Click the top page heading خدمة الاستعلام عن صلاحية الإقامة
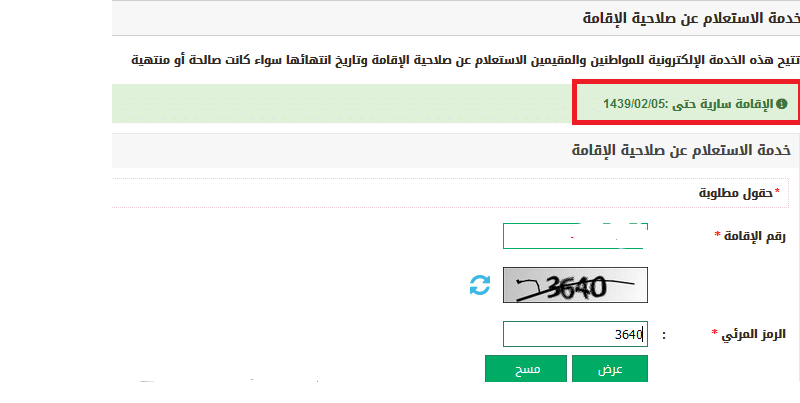The image size is (800, 403). tap(691, 18)
